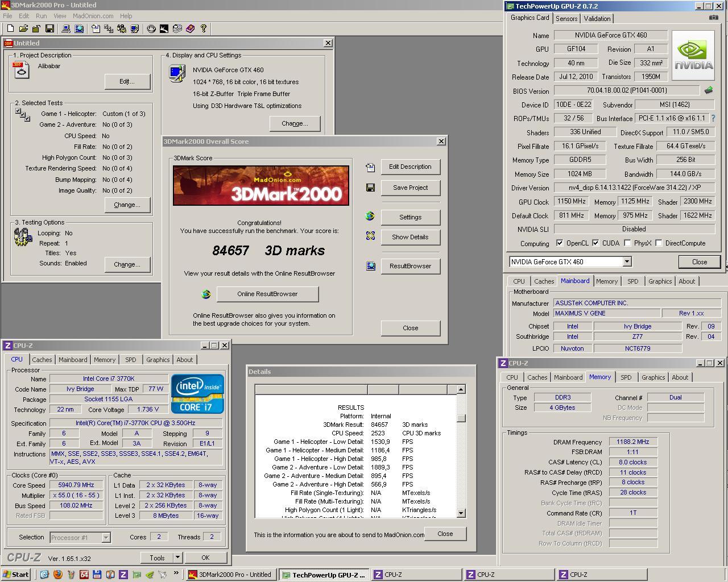The width and height of the screenshot is (728, 582).
Task: Click the scroll up arrow in Details list
Action: [x=461, y=389]
